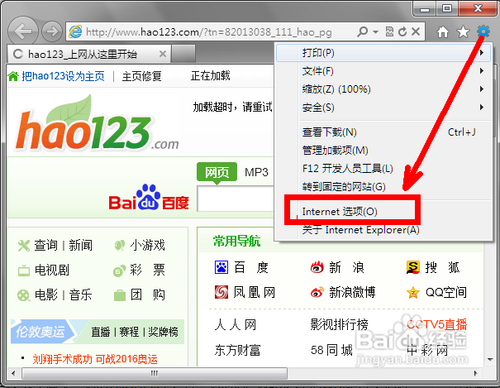Open address bar autocomplete dropdown arrow
Image resolution: width=500 pixels, height=388 pixels.
tap(376, 32)
